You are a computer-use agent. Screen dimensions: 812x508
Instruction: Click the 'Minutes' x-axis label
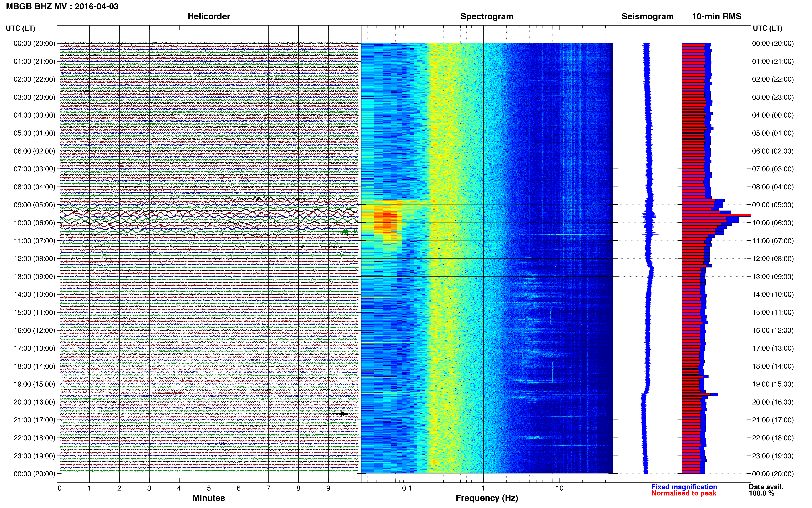coord(209,498)
